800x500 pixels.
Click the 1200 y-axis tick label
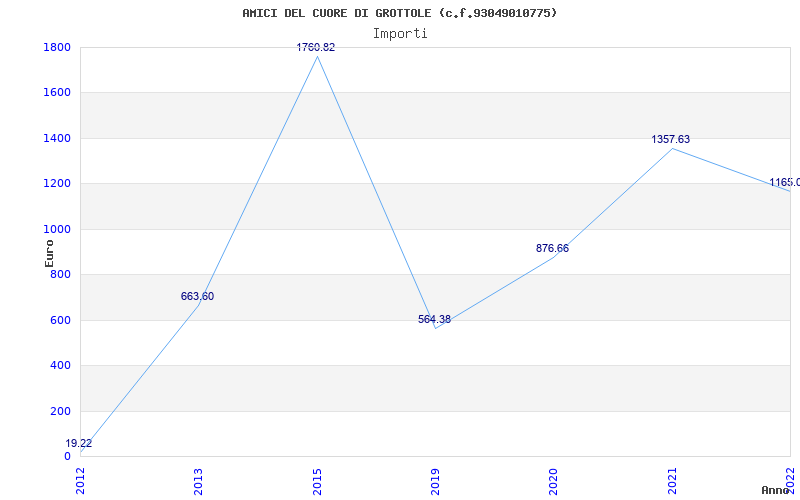click(x=57, y=184)
